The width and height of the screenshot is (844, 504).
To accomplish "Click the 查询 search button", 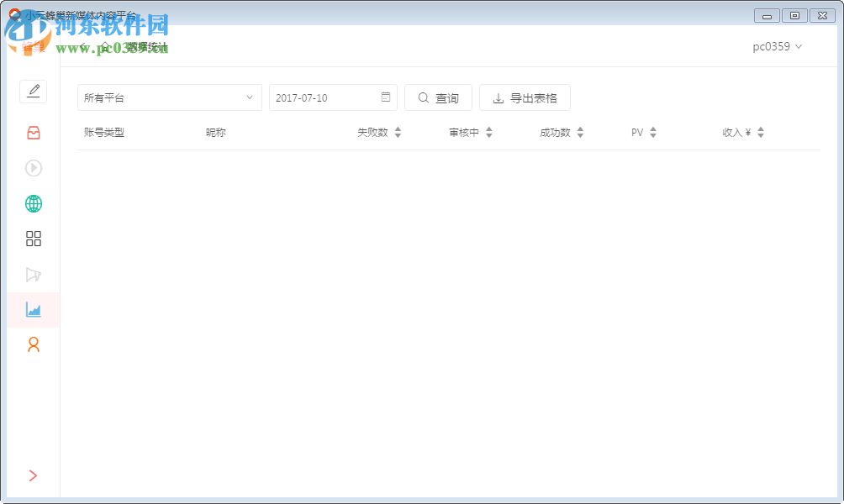I will click(x=438, y=97).
